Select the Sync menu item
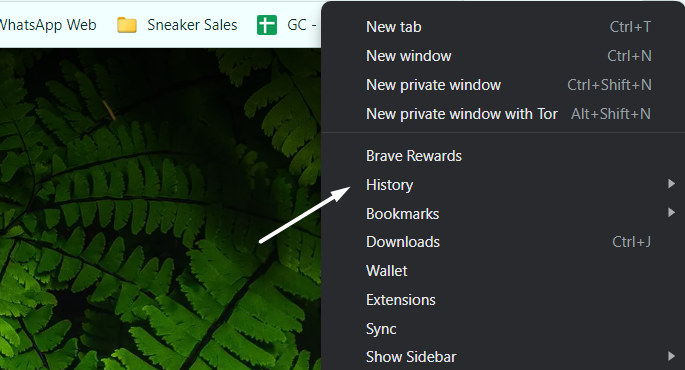This screenshot has width=685, height=370. pos(503,329)
